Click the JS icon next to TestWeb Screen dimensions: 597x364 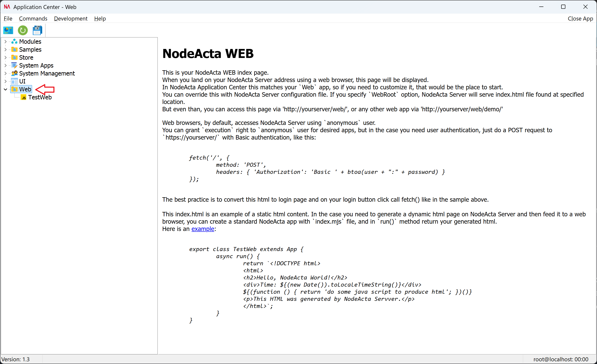pos(24,97)
